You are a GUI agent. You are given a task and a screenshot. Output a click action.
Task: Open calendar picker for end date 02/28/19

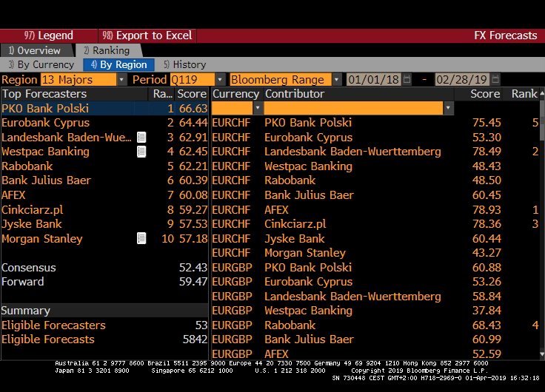(495, 80)
